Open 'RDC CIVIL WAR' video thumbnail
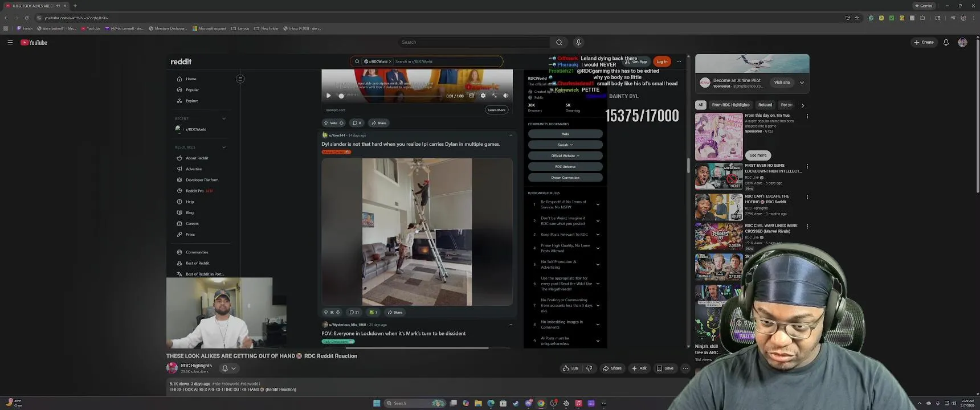The height and width of the screenshot is (410, 980). pyautogui.click(x=719, y=236)
